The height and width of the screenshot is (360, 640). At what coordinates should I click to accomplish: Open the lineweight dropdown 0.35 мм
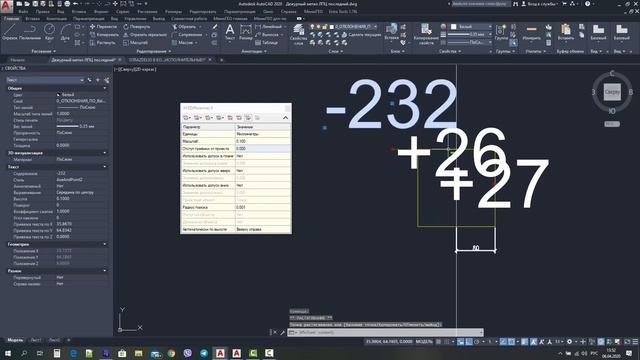pyautogui.click(x=470, y=35)
